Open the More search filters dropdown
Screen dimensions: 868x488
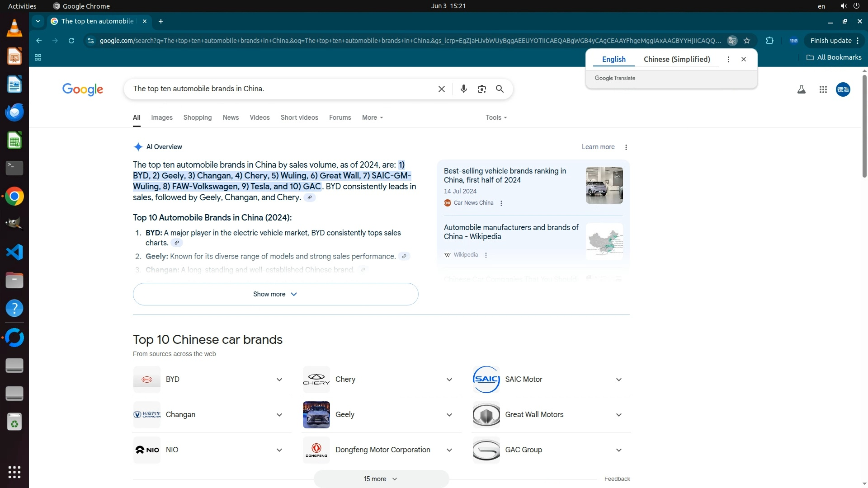(x=372, y=117)
